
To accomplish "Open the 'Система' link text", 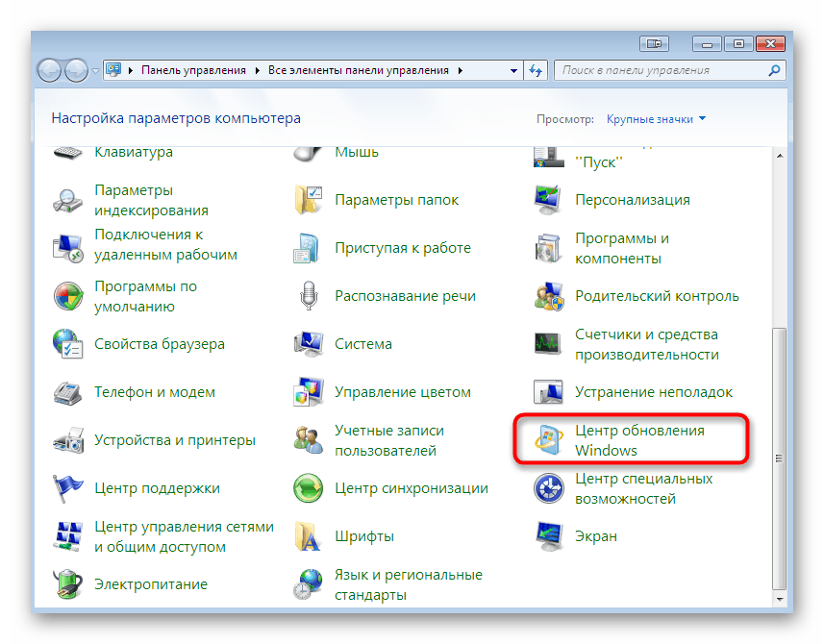I will (x=363, y=344).
